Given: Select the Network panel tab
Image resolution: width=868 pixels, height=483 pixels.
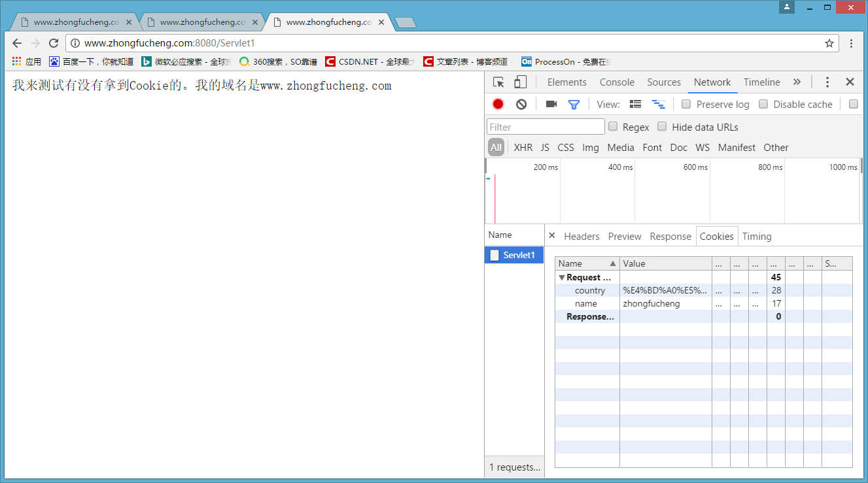Looking at the screenshot, I should click(712, 82).
